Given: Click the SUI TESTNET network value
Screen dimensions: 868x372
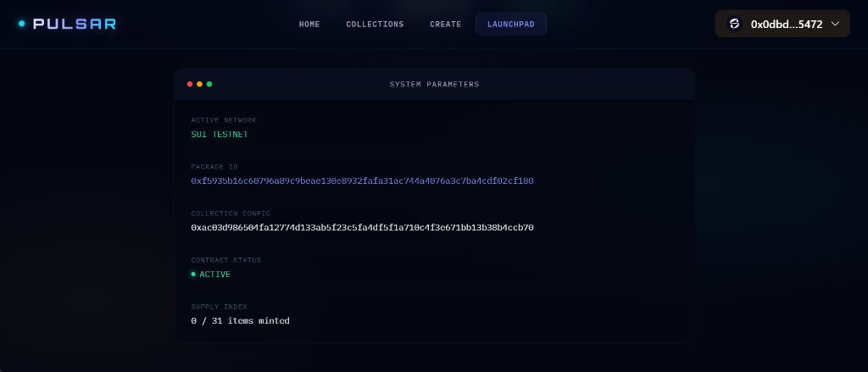Looking at the screenshot, I should coord(220,135).
